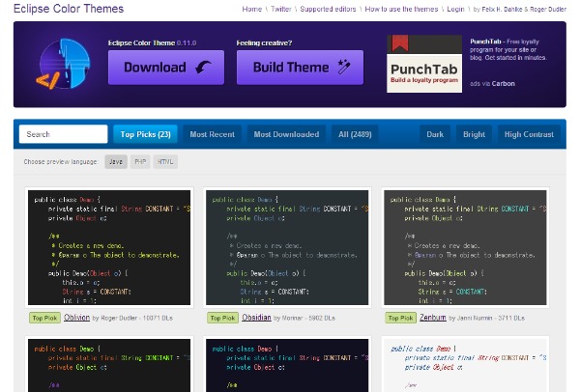The image size is (580, 392).
Task: Click the Eclipse Color Themes site title
Action: 69,9
